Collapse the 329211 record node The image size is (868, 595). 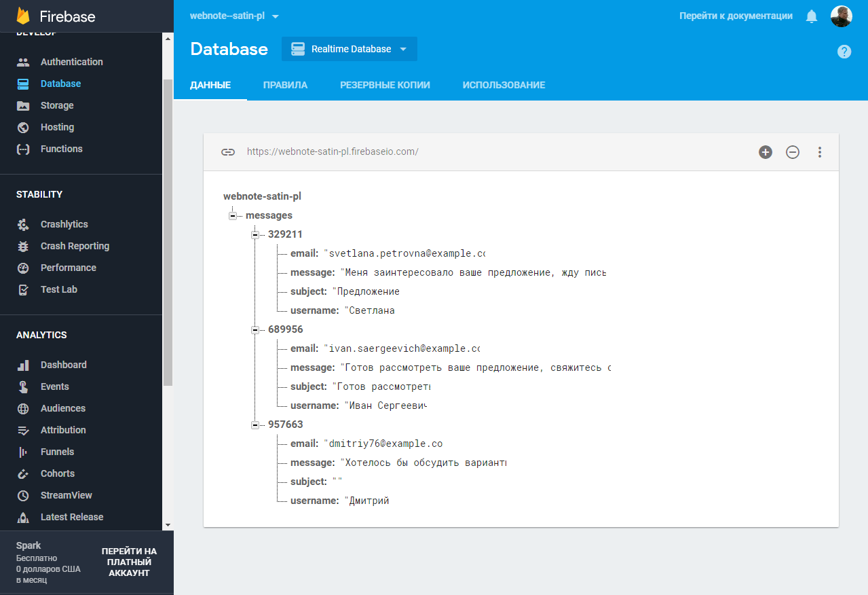click(x=255, y=234)
